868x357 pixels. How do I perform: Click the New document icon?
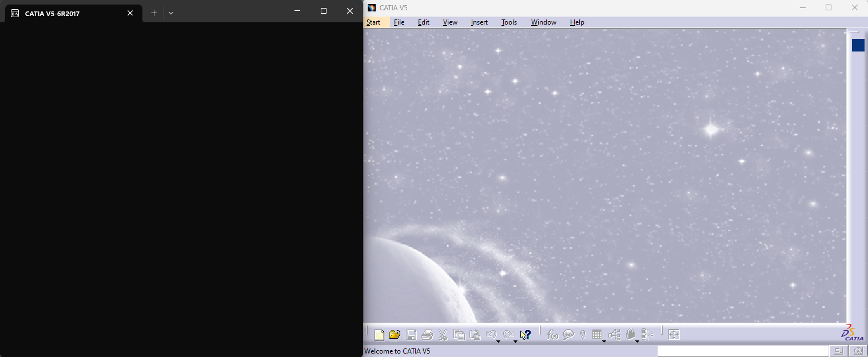click(x=379, y=335)
